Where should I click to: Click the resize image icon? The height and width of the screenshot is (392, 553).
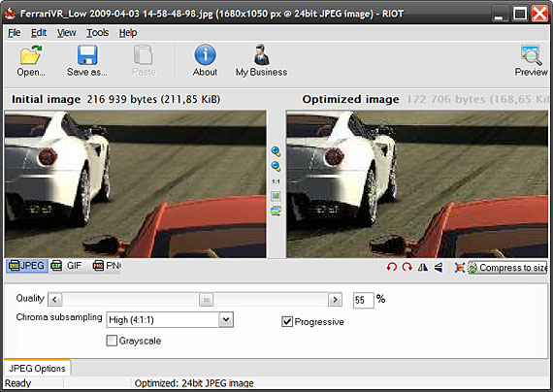point(460,268)
